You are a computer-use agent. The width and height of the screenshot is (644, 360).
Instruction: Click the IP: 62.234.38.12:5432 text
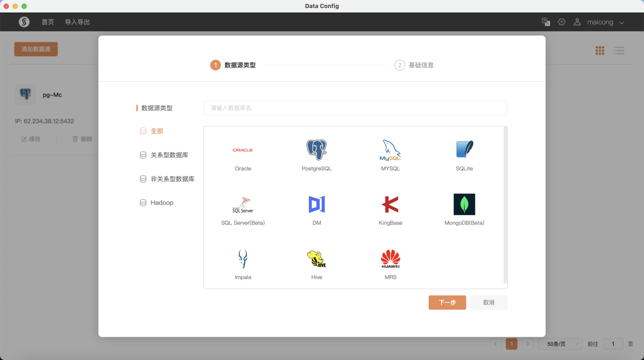45,121
